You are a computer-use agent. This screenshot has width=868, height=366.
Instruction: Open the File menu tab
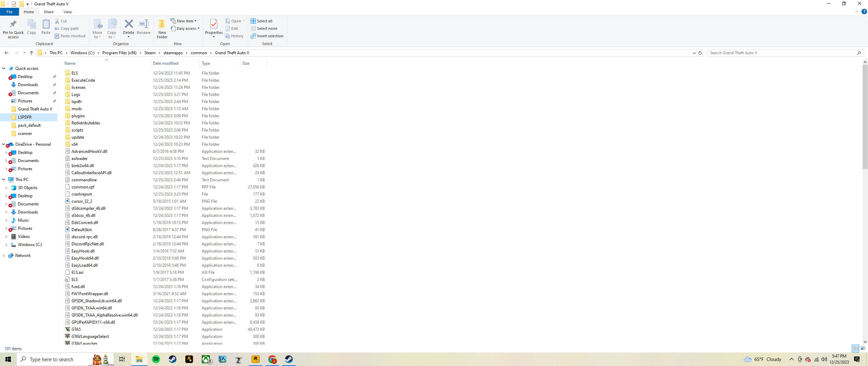(9, 12)
